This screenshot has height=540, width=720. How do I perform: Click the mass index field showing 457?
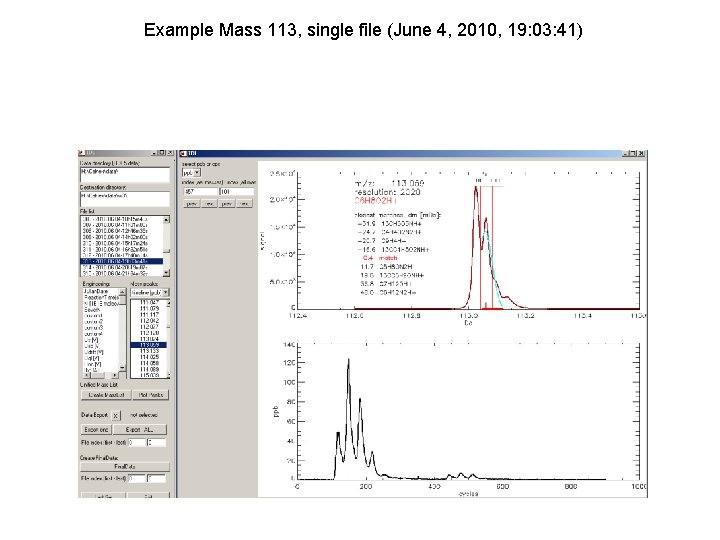200,191
